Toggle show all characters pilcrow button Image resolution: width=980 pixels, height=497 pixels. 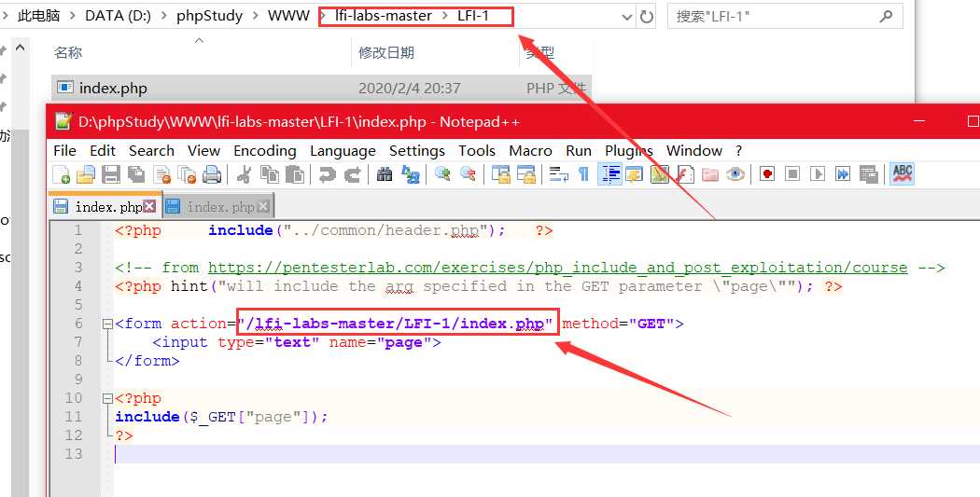584,174
